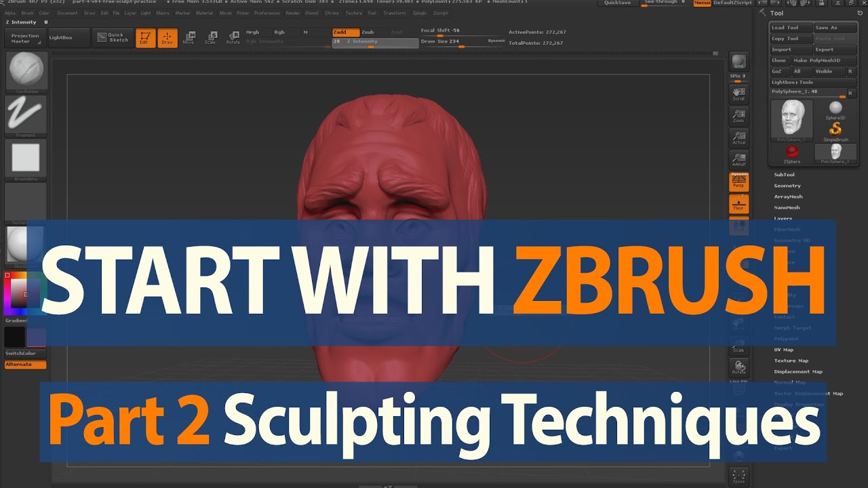Image resolution: width=868 pixels, height=488 pixels.
Task: Adjust the Z Intensity slider
Action: pos(375,42)
